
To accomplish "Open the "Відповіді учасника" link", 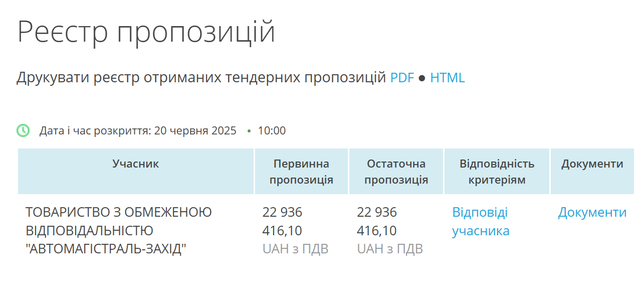I will pyautogui.click(x=480, y=222).
